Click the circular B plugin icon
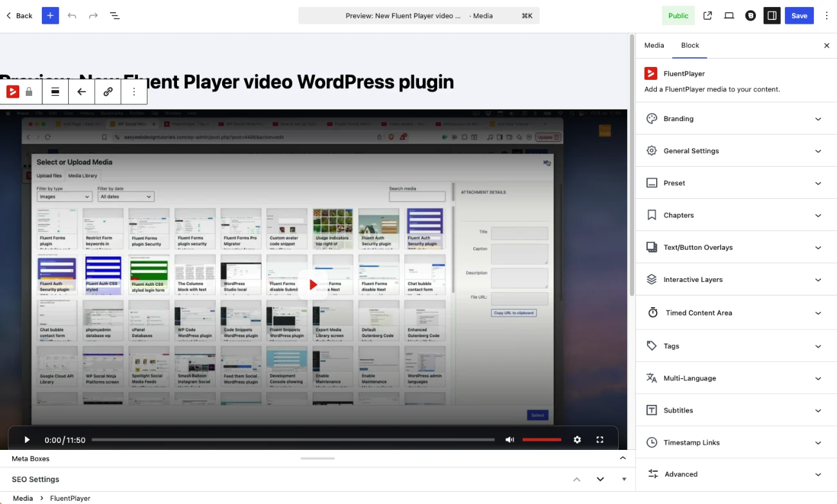 (x=750, y=15)
